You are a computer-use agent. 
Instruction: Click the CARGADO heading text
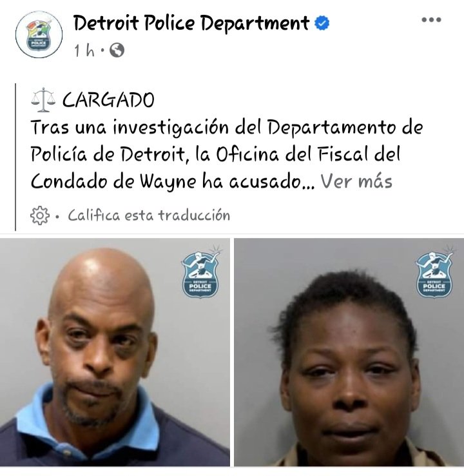coord(108,100)
